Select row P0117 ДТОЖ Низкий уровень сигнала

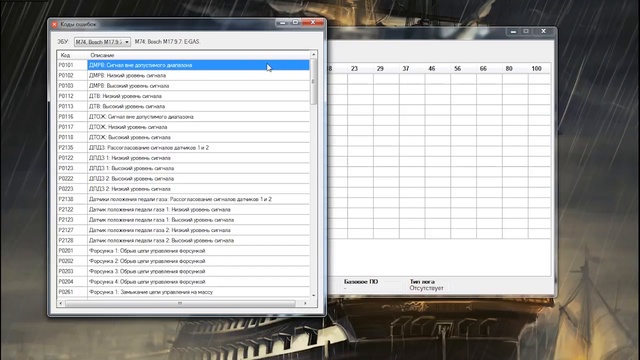click(x=183, y=127)
